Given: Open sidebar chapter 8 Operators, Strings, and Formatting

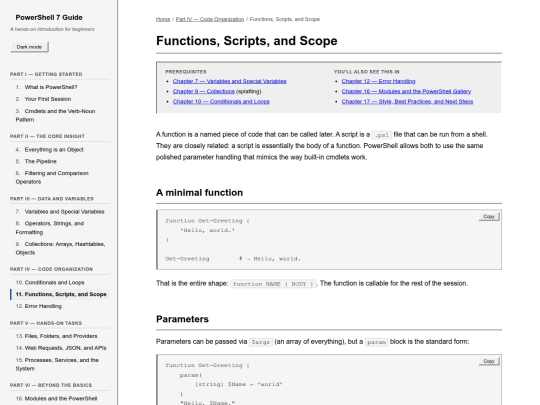Looking at the screenshot, I should 60,228.
